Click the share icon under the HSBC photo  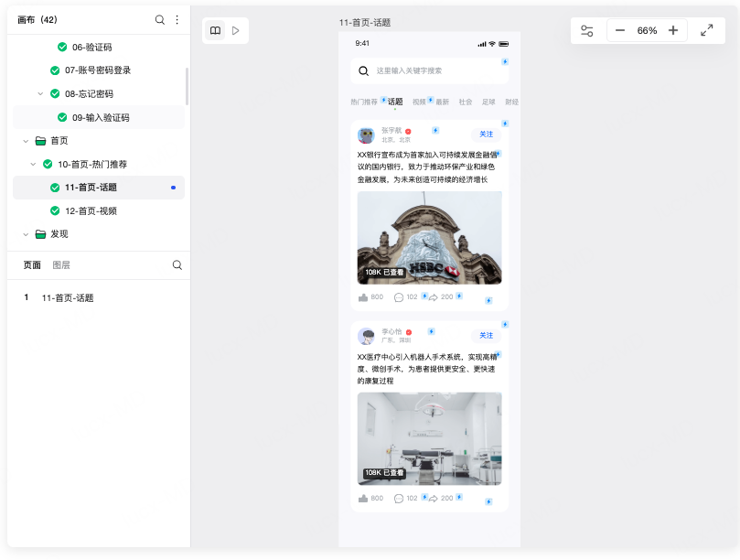coord(434,297)
